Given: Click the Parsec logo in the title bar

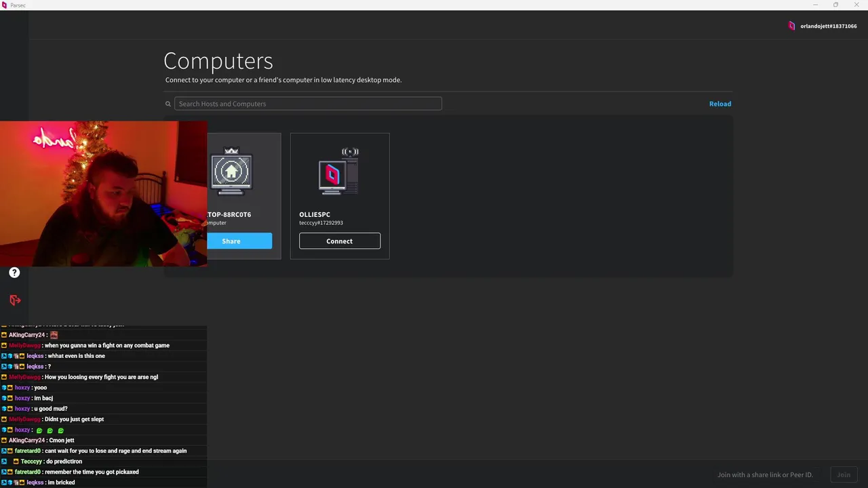Looking at the screenshot, I should [x=5, y=5].
